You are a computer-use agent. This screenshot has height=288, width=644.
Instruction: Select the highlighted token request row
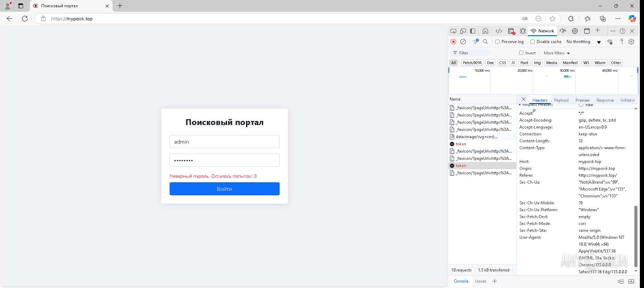pyautogui.click(x=482, y=166)
